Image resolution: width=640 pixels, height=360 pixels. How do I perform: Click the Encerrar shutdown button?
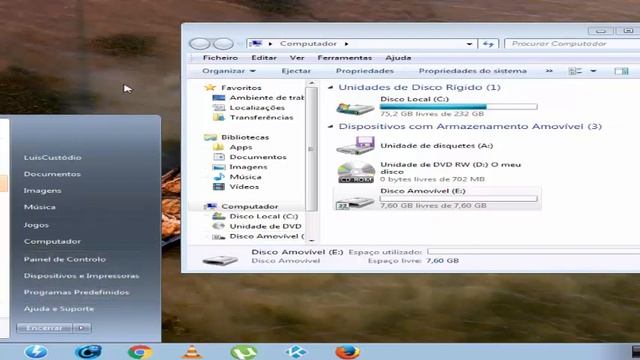click(44, 328)
